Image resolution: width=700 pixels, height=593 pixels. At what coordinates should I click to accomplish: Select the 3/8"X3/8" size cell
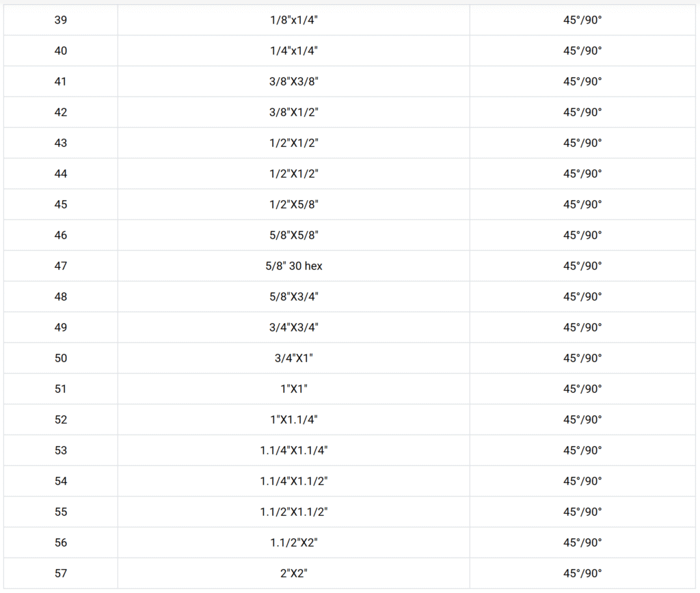294,81
